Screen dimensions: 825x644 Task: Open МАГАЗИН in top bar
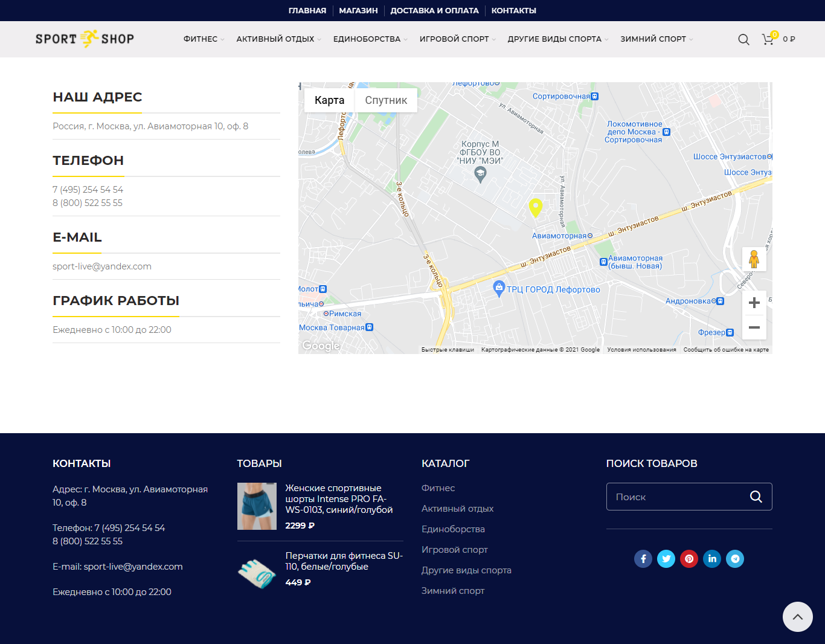coord(358,10)
